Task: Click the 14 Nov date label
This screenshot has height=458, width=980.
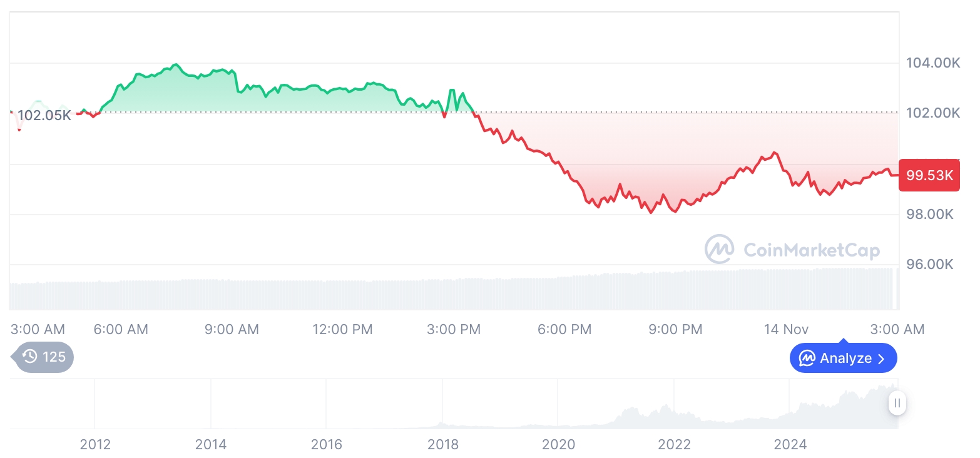Action: [786, 329]
